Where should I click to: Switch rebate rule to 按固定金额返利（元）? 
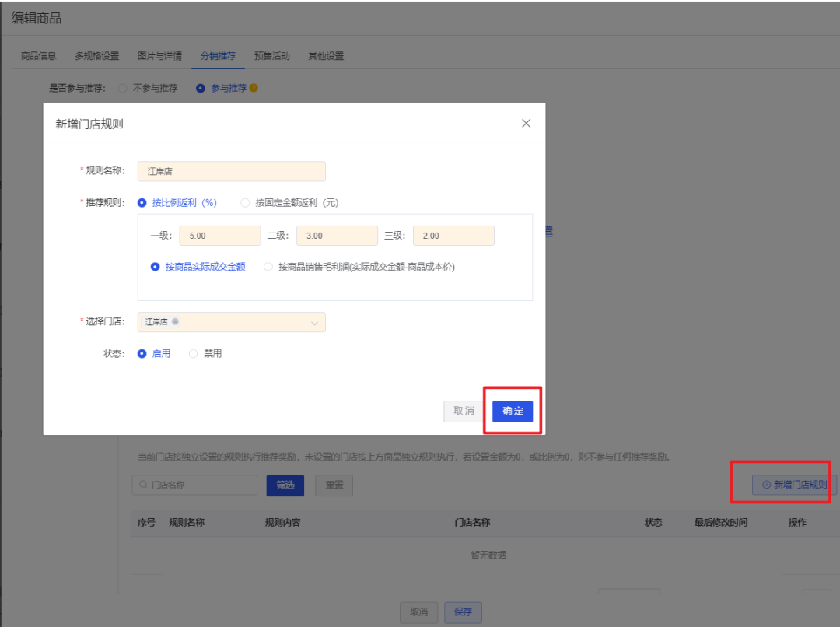pos(244,202)
